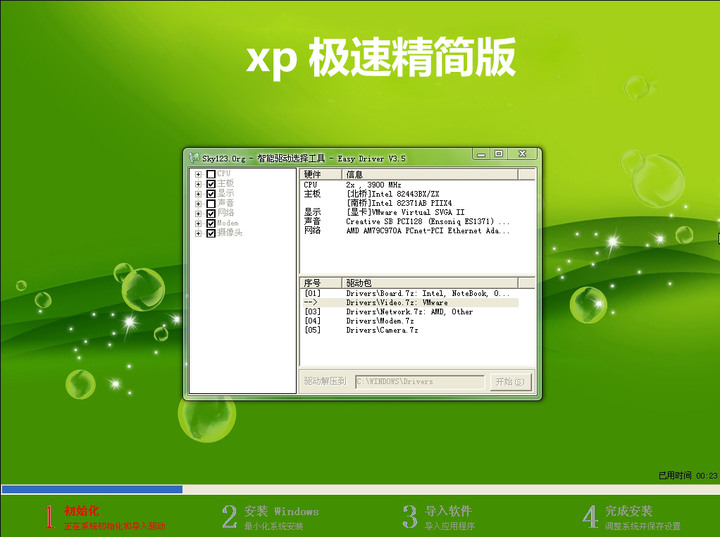720x537 pixels.
Task: Close the Easy Driver window
Action: (x=523, y=154)
